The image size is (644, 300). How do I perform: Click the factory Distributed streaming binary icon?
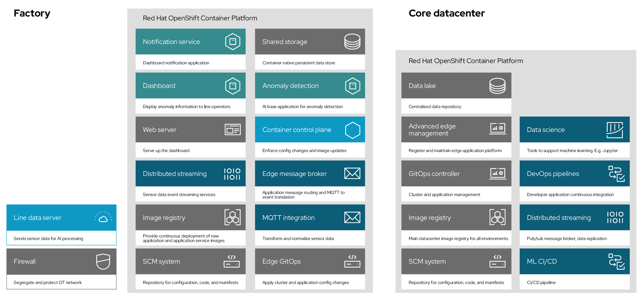[x=232, y=174]
